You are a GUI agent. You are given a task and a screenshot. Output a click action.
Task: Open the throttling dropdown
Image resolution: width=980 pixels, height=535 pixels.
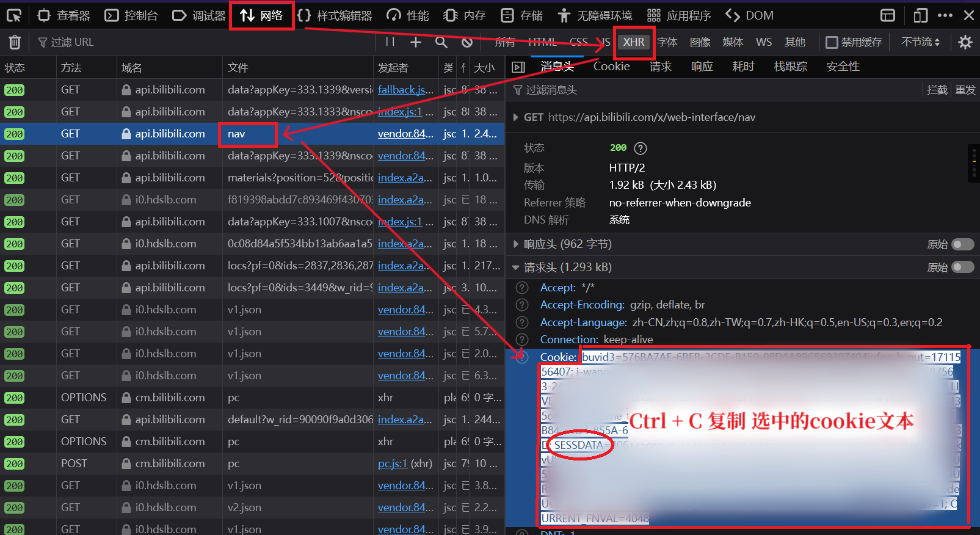921,42
